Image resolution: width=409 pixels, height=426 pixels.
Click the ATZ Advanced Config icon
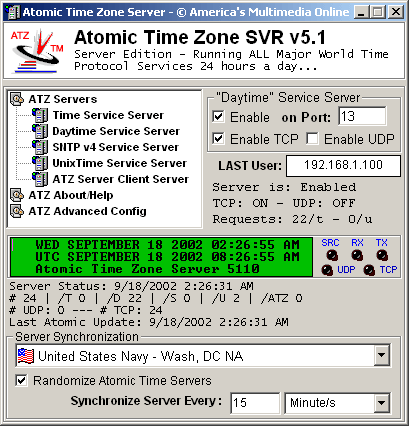(x=17, y=211)
